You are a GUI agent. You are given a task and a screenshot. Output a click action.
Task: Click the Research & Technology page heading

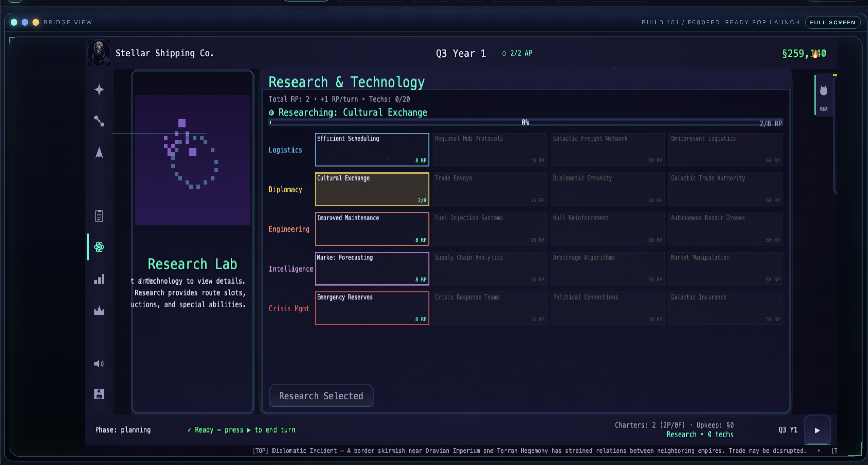pos(346,82)
